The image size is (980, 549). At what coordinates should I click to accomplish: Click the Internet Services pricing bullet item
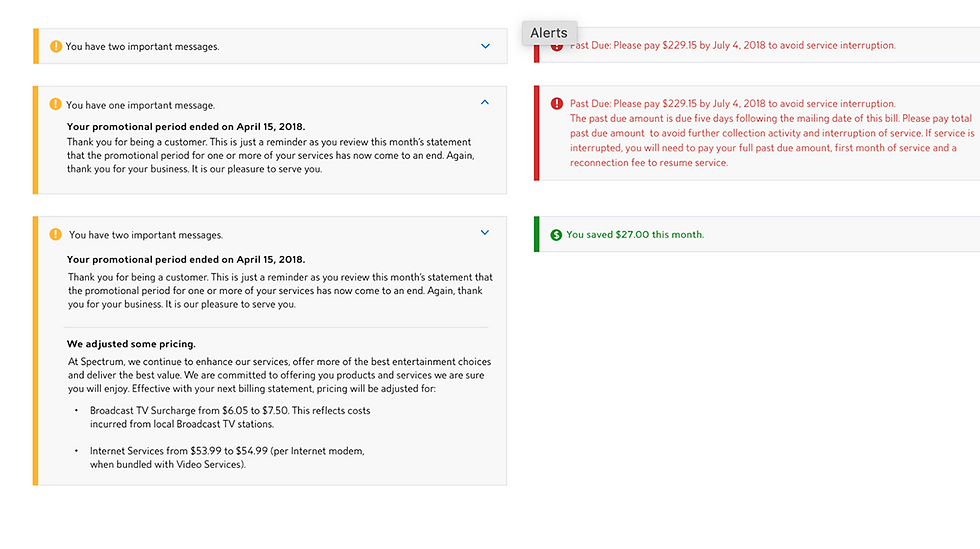tap(227, 458)
